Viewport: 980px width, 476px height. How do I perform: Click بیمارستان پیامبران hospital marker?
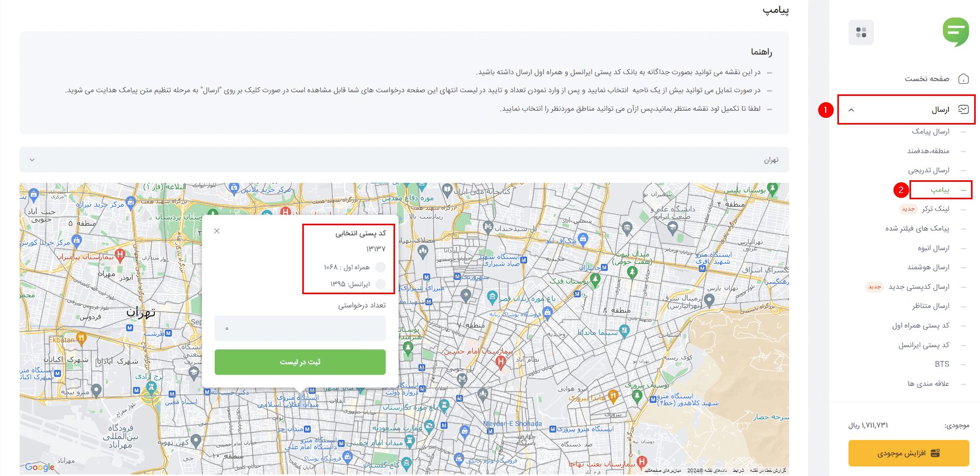point(120,254)
